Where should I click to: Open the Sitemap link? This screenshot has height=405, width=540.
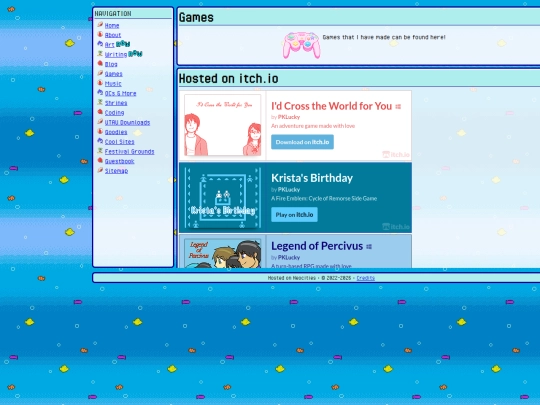(x=116, y=171)
